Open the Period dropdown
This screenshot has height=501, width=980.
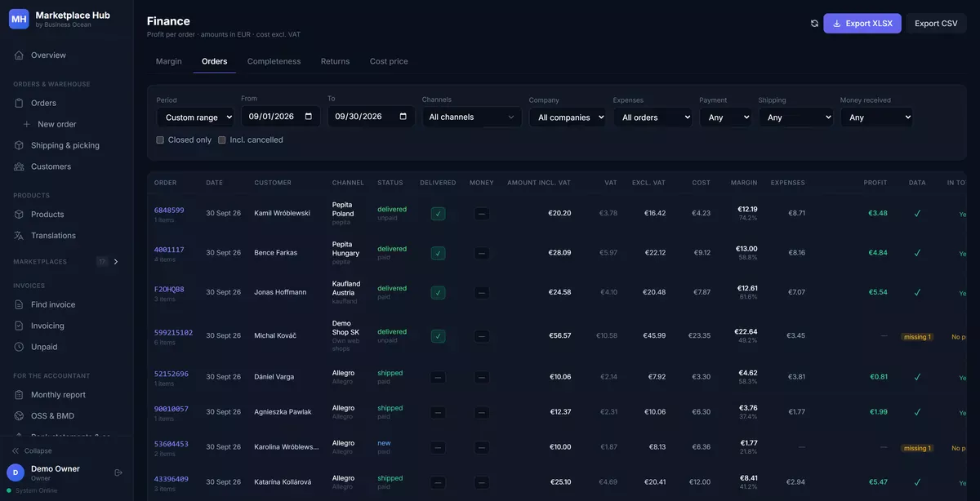(x=195, y=117)
